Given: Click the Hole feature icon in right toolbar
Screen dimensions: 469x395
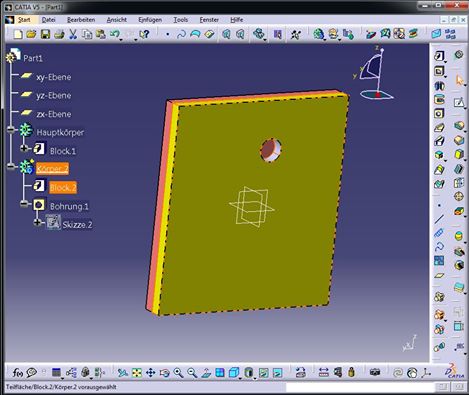Looking at the screenshot, I should tap(439, 113).
